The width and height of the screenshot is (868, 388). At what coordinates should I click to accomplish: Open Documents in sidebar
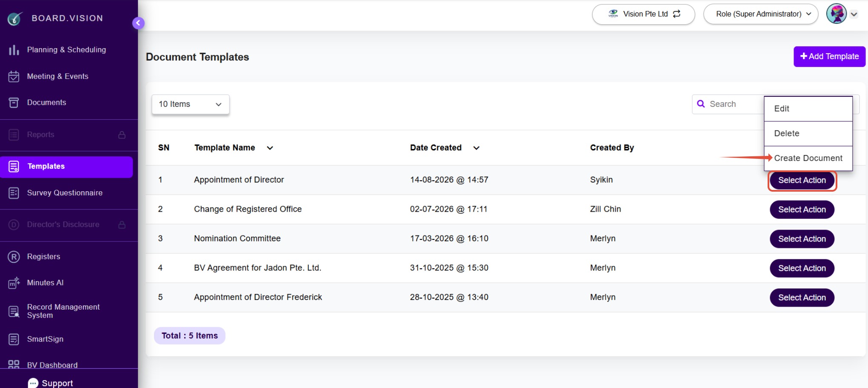(46, 103)
